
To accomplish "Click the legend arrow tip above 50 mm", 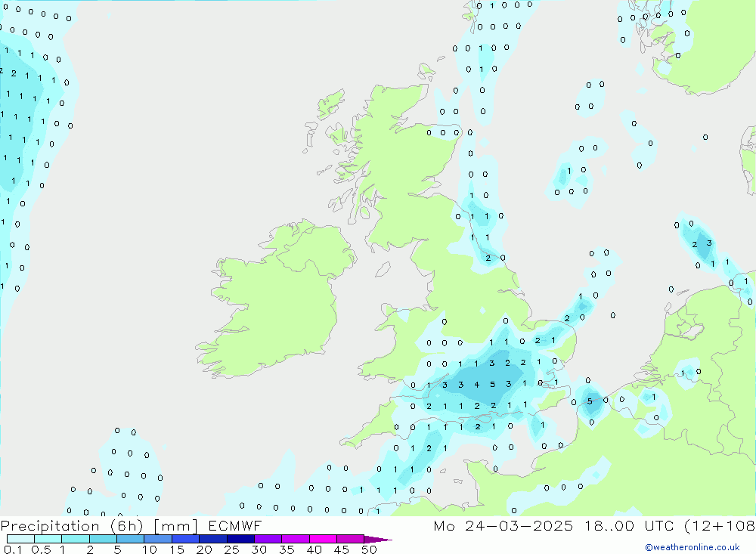I will (379, 540).
